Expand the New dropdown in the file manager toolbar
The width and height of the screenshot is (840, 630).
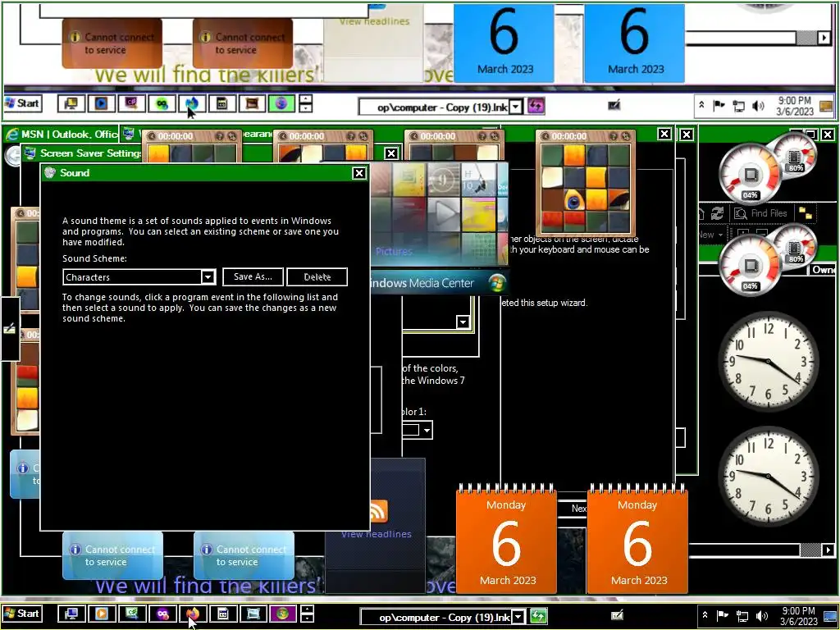pos(720,235)
